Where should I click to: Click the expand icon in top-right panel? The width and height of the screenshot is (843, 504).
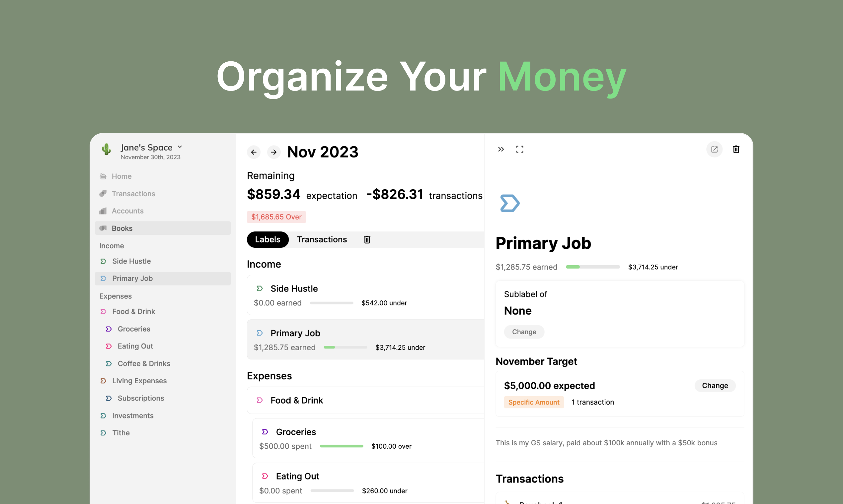pos(520,149)
